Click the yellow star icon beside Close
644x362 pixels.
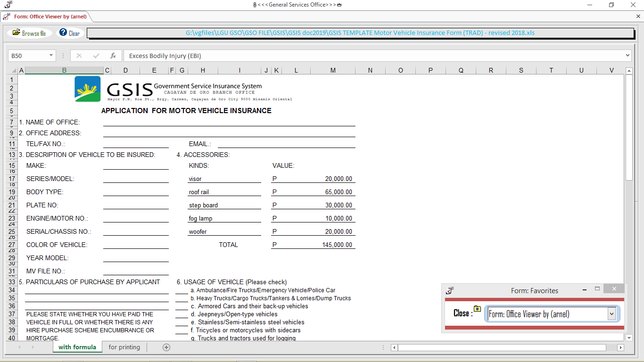[x=478, y=309]
